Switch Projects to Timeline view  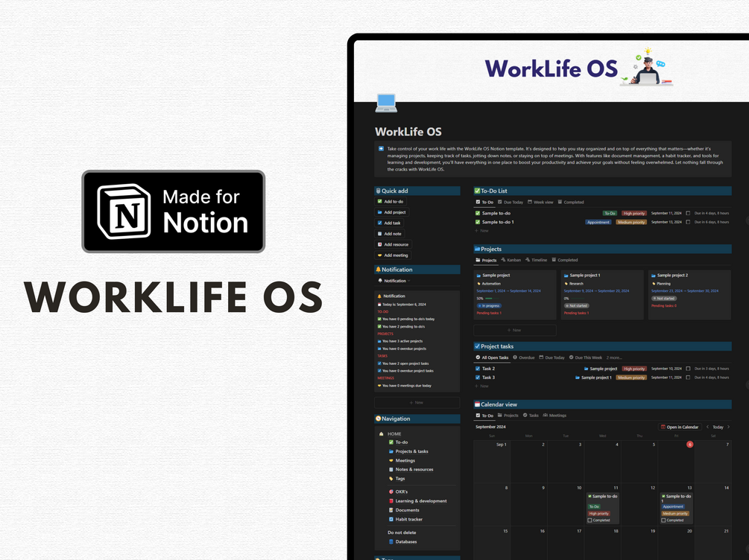click(x=536, y=260)
